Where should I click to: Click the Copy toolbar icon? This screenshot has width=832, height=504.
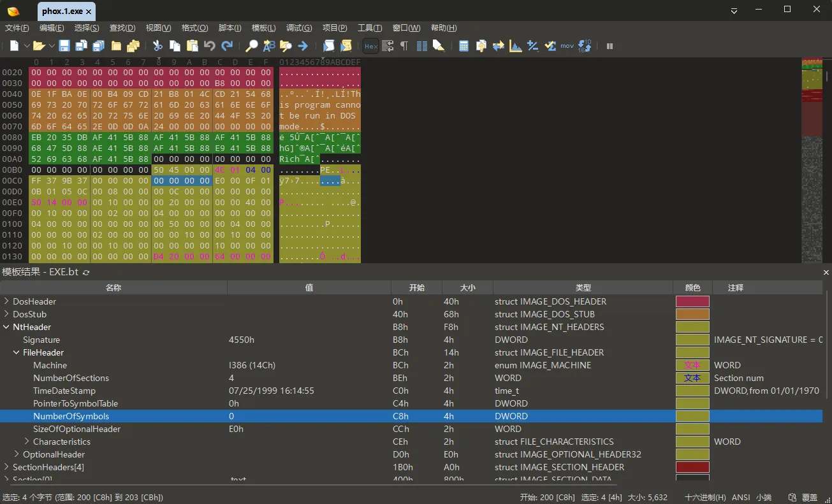coord(175,46)
